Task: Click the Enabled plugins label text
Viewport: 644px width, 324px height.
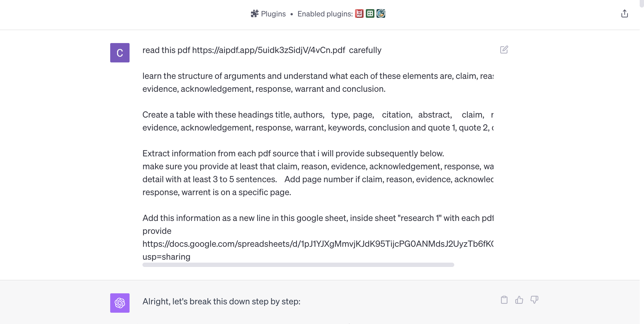Action: pyautogui.click(x=325, y=14)
